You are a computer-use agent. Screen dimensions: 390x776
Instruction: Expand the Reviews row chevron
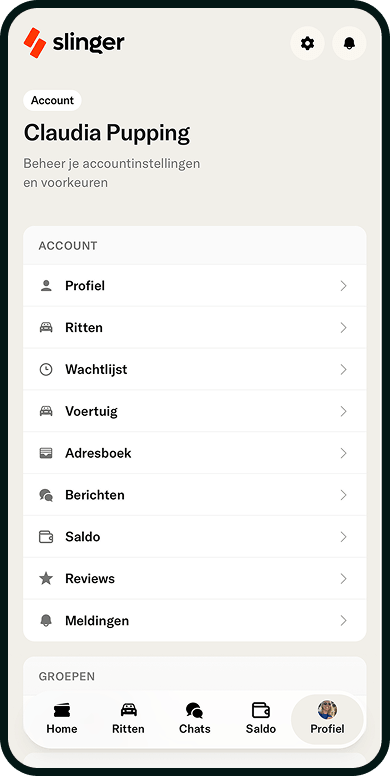[x=343, y=579]
